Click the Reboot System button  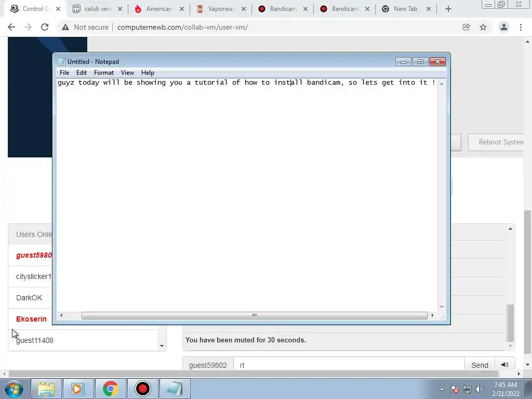click(496, 142)
